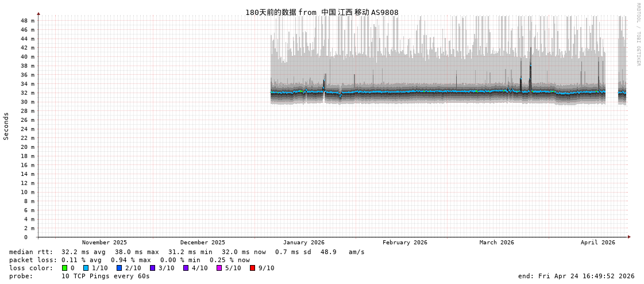This screenshot has width=644, height=284.
Task: Click the packet loss statistics line
Action: 129,260
